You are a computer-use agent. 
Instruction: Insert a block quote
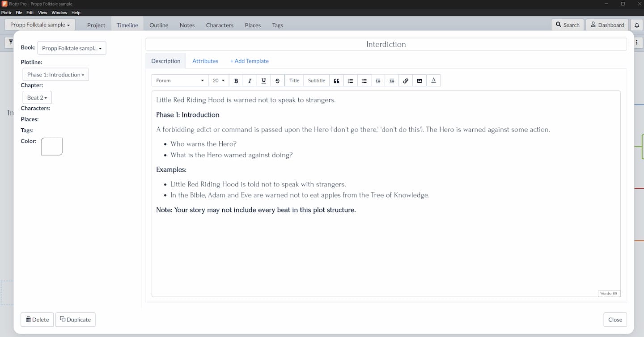pyautogui.click(x=336, y=81)
